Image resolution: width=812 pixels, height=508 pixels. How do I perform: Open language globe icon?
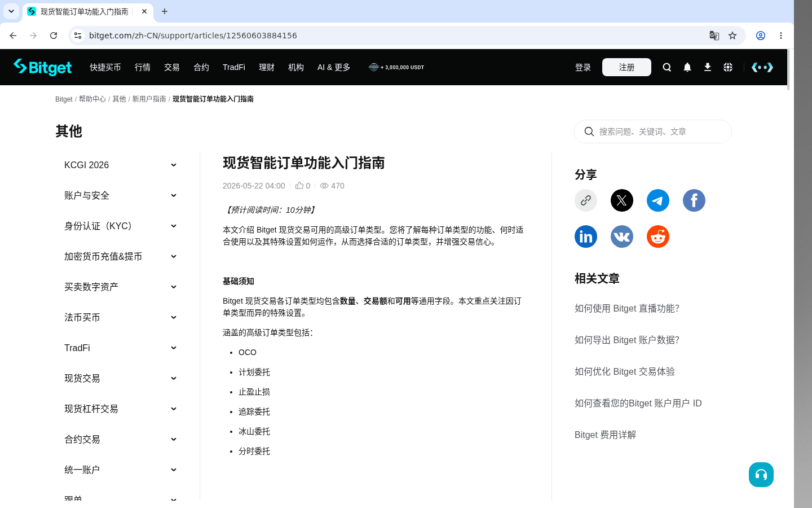coord(728,67)
